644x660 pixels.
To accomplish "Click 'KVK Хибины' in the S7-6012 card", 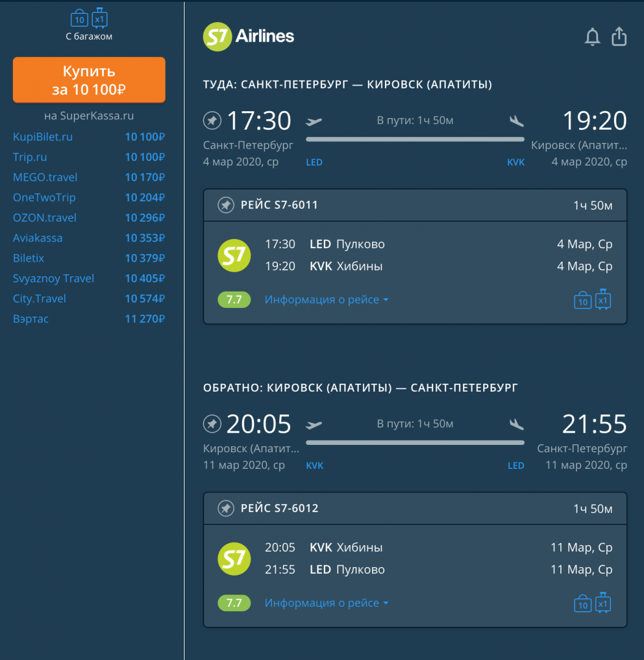I will pos(346,548).
